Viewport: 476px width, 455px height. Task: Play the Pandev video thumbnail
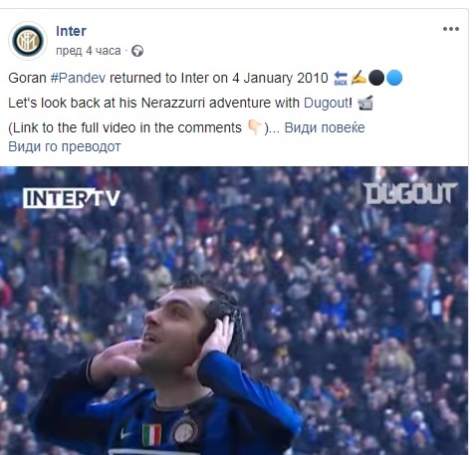click(x=234, y=311)
